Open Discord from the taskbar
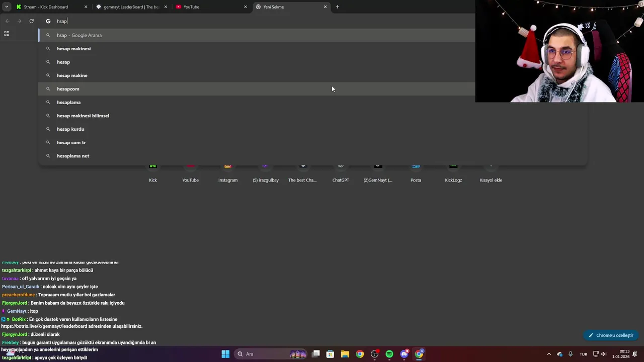 [404, 354]
